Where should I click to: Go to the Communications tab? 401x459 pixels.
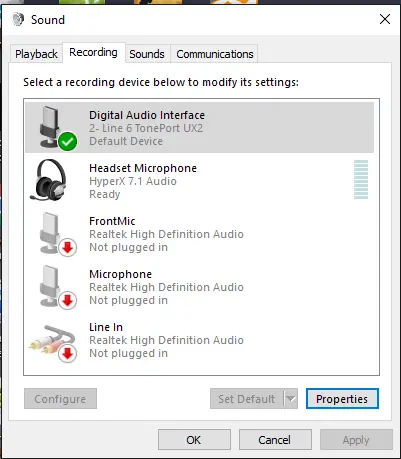click(215, 54)
